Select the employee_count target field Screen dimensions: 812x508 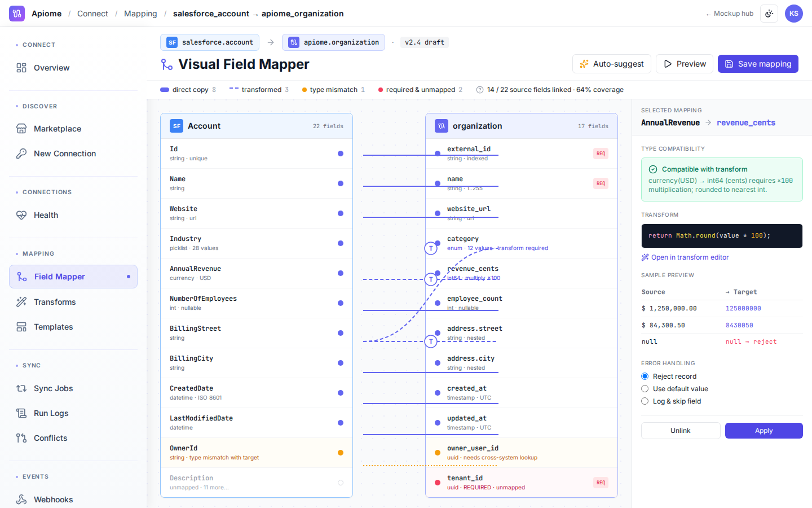pyautogui.click(x=522, y=303)
